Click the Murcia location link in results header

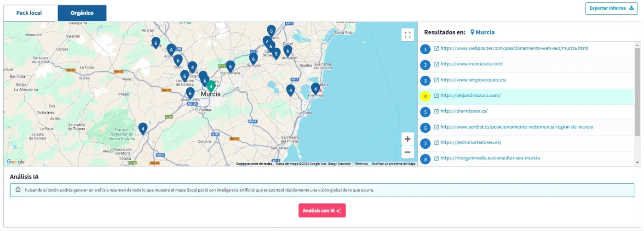485,33
